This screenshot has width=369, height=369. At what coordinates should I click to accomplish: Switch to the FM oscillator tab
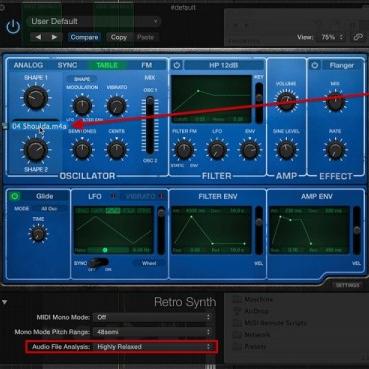[x=147, y=65]
